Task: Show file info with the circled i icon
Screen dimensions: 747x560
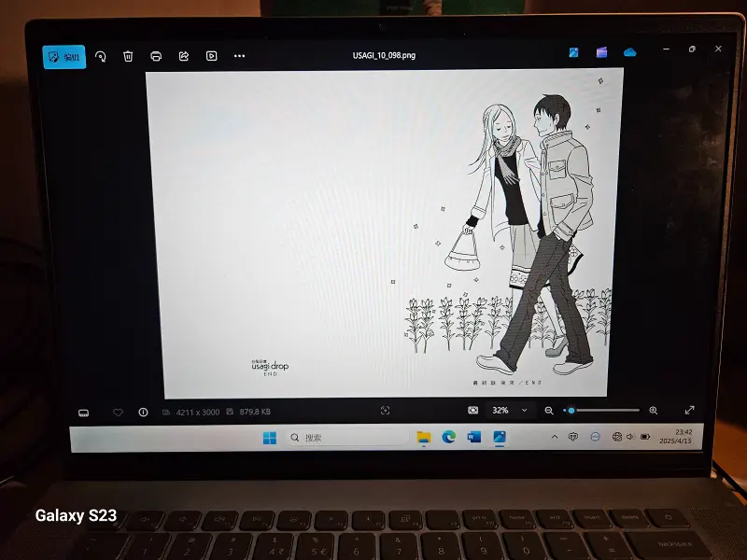Action: 143,413
